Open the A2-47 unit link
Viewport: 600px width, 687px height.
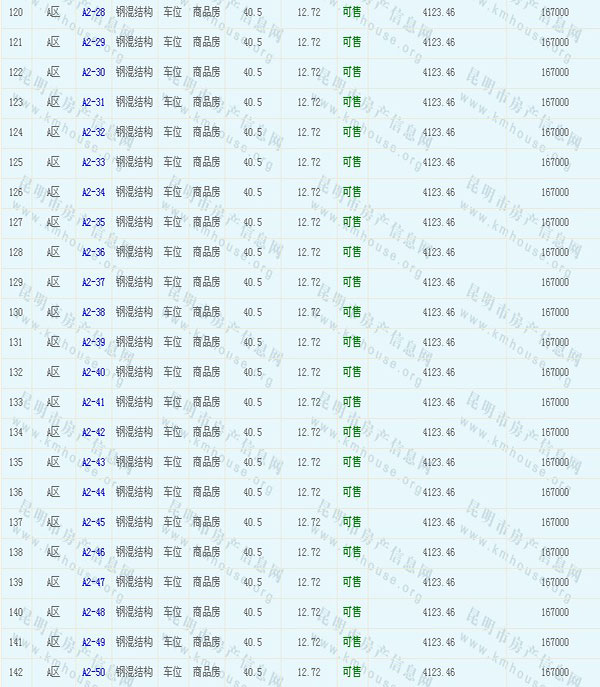(x=93, y=582)
